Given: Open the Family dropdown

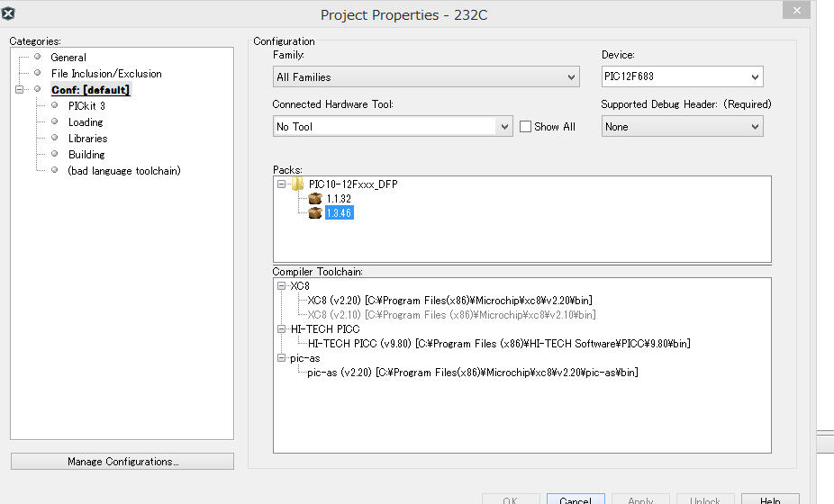Looking at the screenshot, I should pyautogui.click(x=426, y=77).
